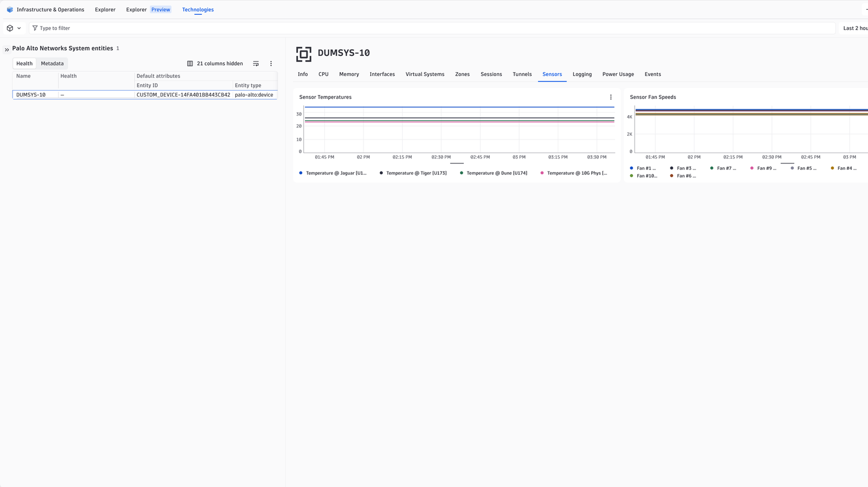Select the Technologies menu item
This screenshot has height=487, width=868.
pos(198,10)
